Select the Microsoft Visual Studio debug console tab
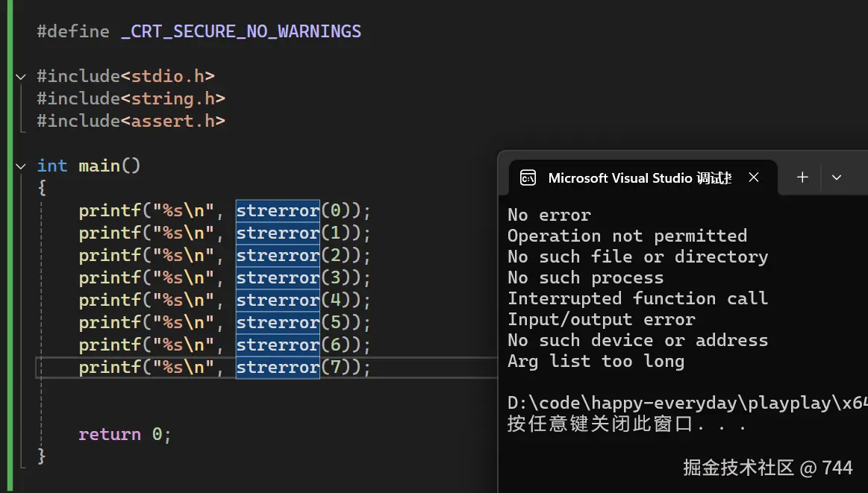 (x=643, y=178)
